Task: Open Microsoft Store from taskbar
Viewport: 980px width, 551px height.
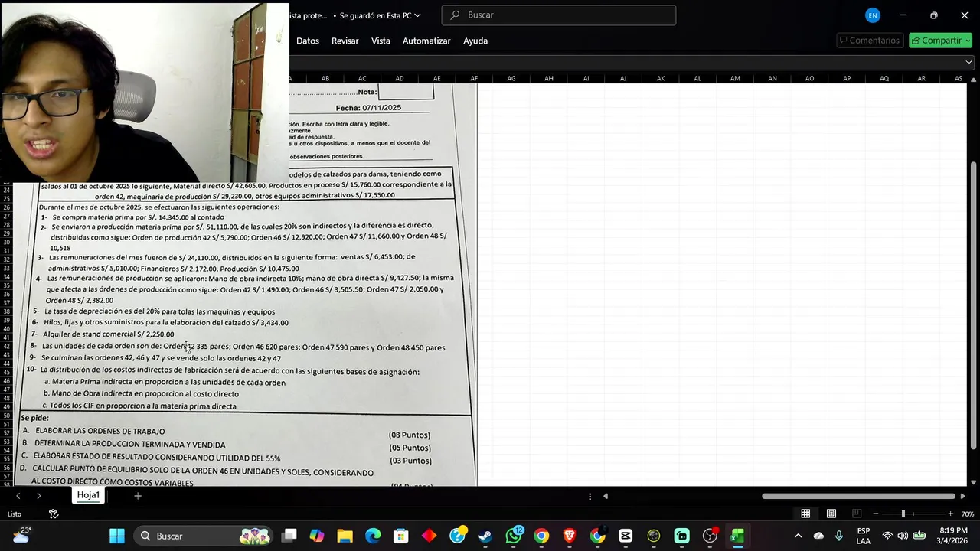Action: click(401, 536)
